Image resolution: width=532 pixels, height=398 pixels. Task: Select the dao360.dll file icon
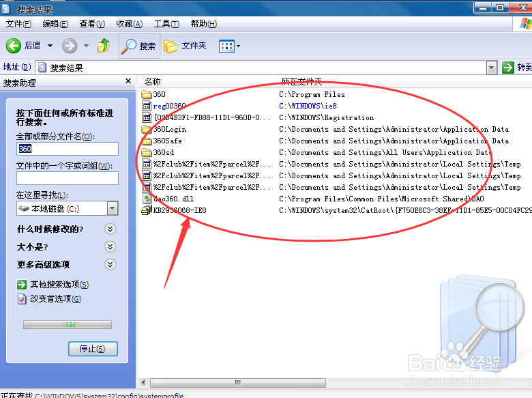[147, 199]
